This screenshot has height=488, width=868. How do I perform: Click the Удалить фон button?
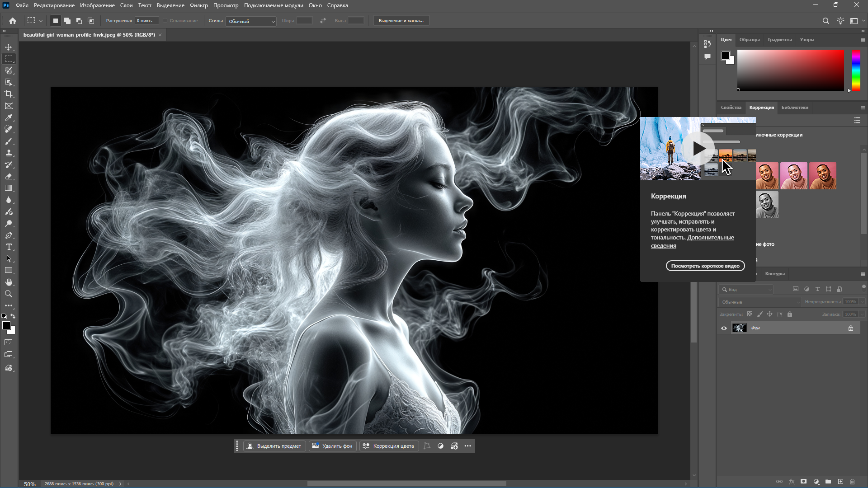pos(332,446)
